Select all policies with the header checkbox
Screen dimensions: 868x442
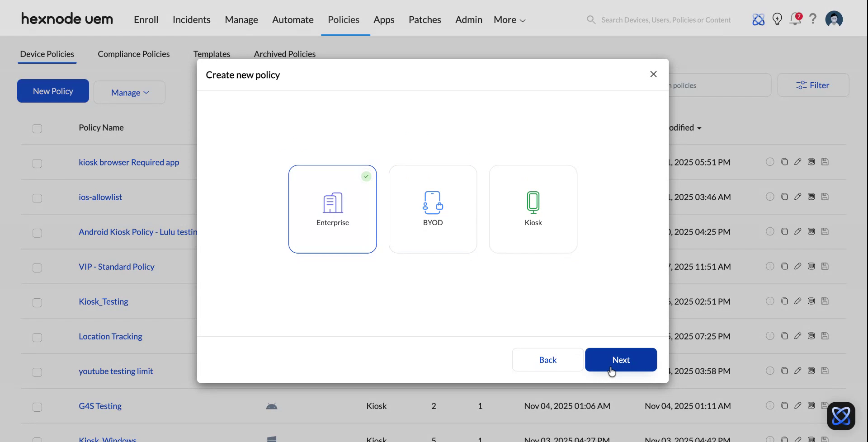click(x=37, y=129)
